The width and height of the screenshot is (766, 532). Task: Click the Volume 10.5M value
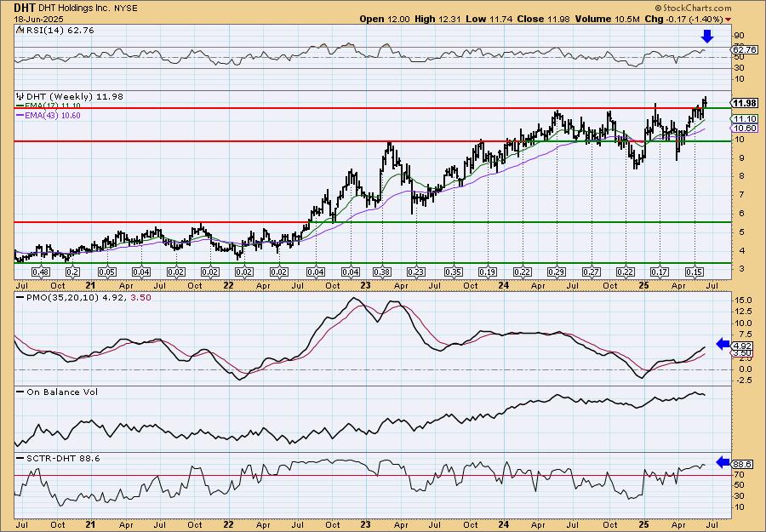coord(607,19)
